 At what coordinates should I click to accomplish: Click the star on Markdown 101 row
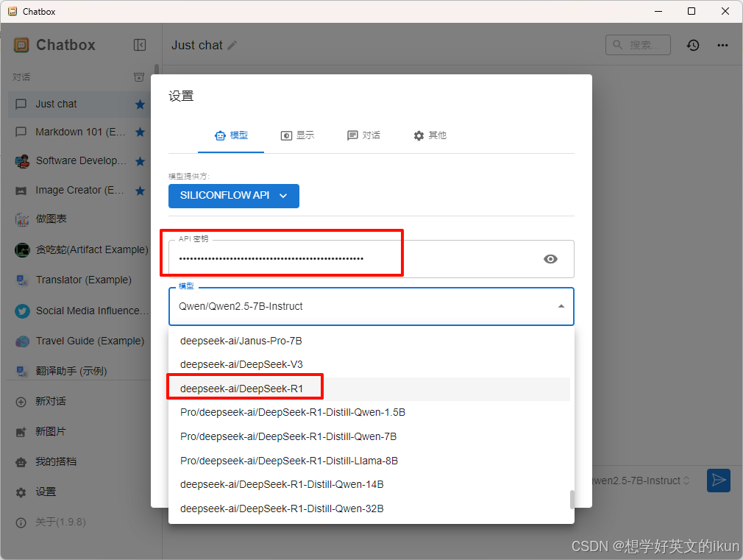(140, 132)
